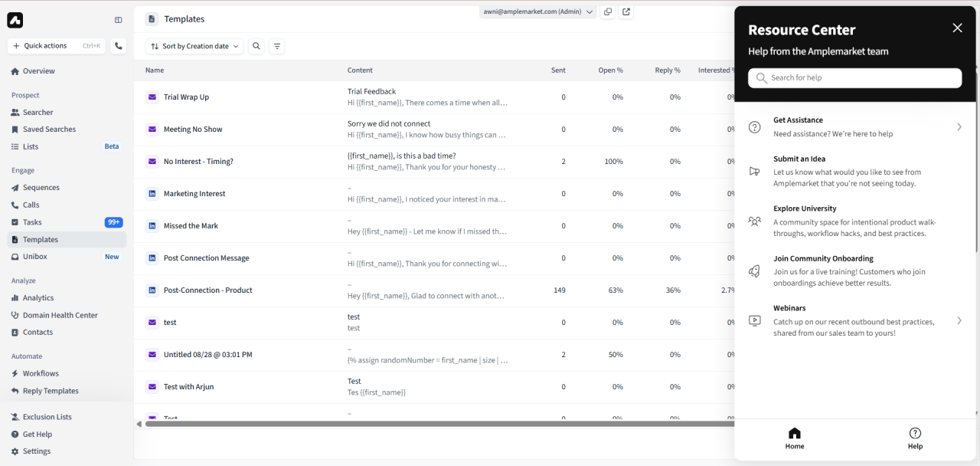Image resolution: width=980 pixels, height=466 pixels.
Task: Click the open in new tab icon
Action: pyautogui.click(x=626, y=11)
